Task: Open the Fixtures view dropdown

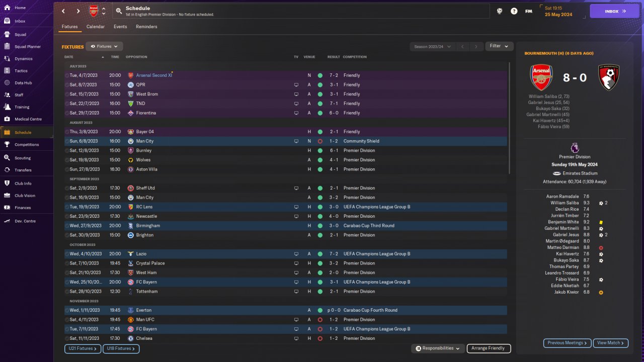Action: (104, 46)
